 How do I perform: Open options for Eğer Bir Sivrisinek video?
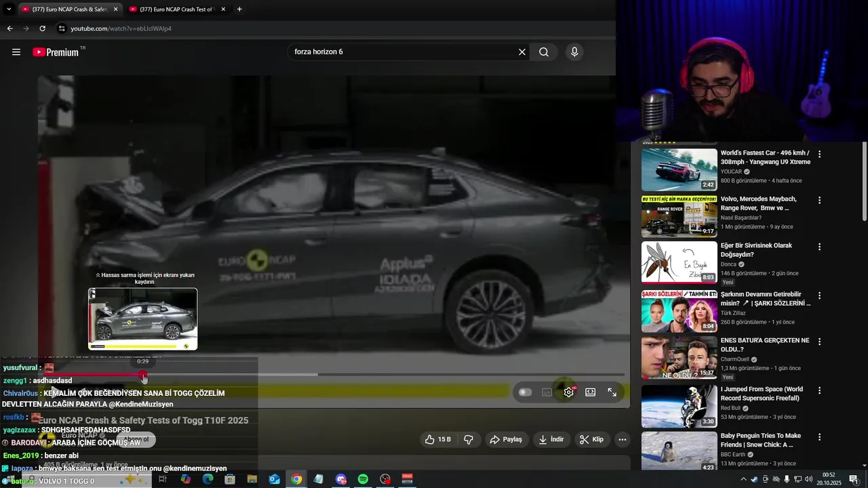click(819, 247)
